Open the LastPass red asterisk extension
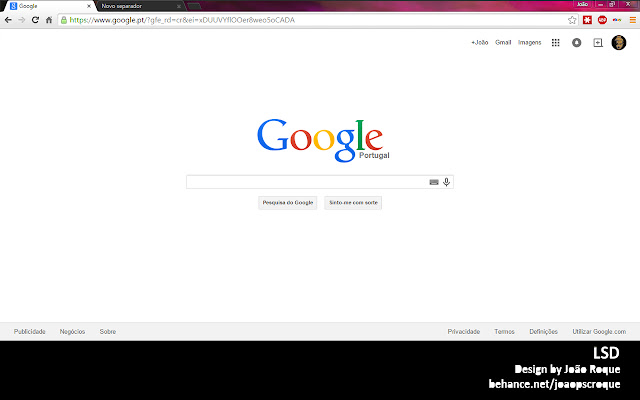Screen dimensions: 640x400 point(587,20)
